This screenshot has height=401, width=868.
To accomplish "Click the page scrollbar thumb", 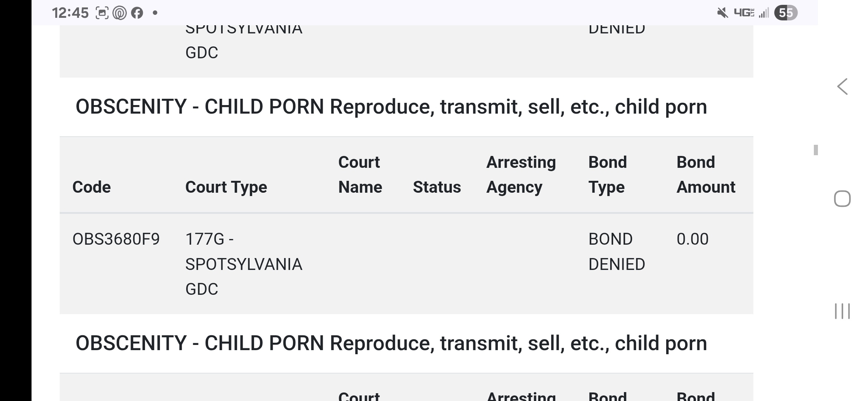I will click(816, 150).
